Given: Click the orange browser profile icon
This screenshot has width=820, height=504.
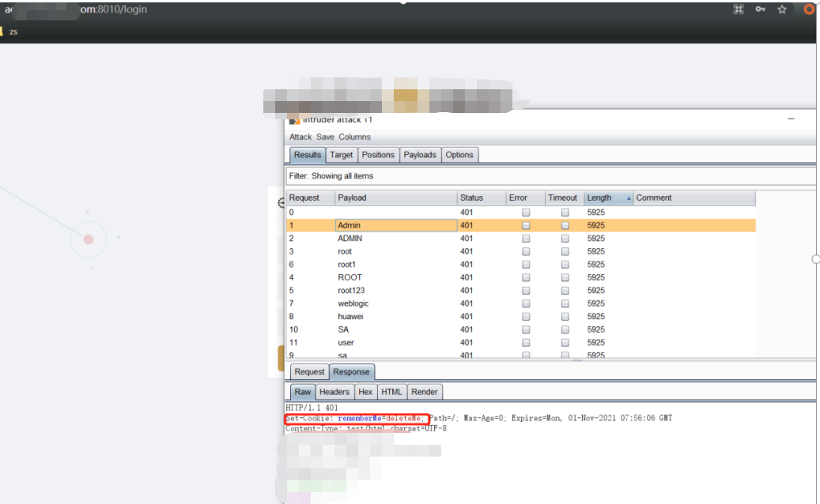Looking at the screenshot, I should pyautogui.click(x=809, y=9).
